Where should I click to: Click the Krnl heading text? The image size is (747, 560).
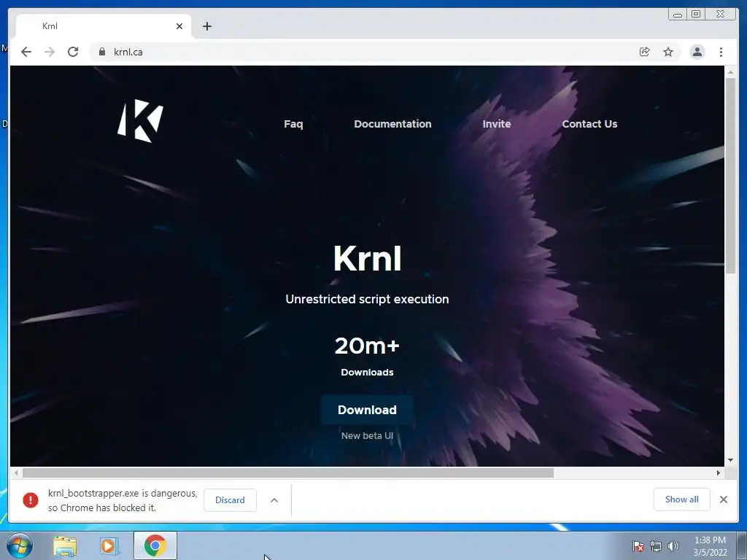coord(368,259)
